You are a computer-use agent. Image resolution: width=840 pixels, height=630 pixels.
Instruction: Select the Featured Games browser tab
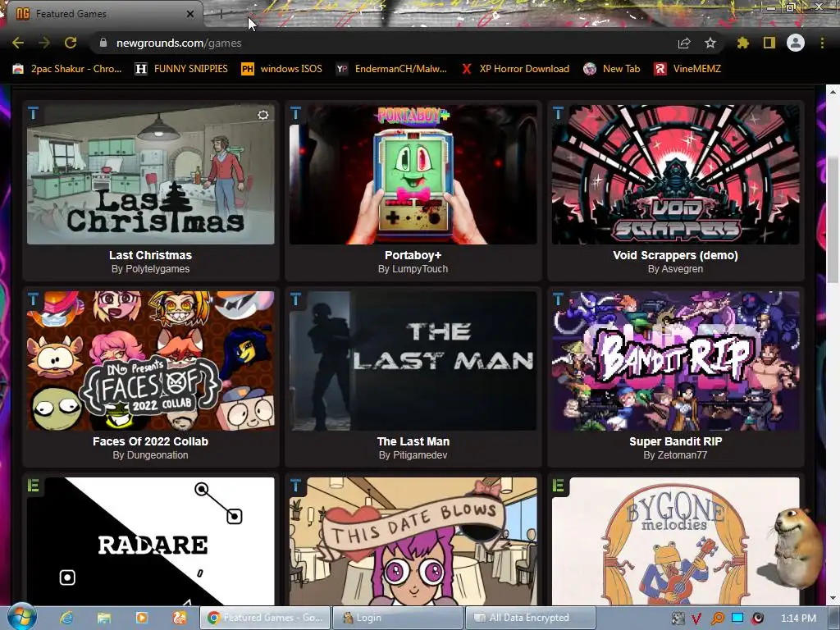pos(104,14)
